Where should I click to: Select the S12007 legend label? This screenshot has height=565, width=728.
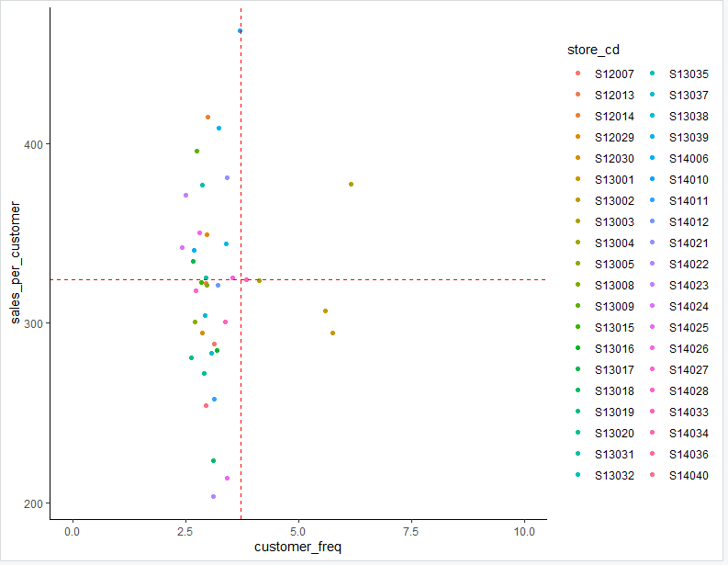(x=614, y=73)
